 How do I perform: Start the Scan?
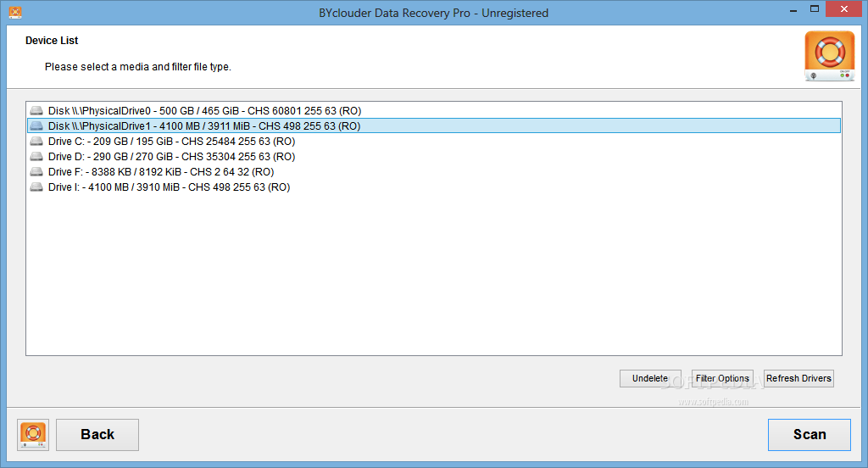point(810,435)
